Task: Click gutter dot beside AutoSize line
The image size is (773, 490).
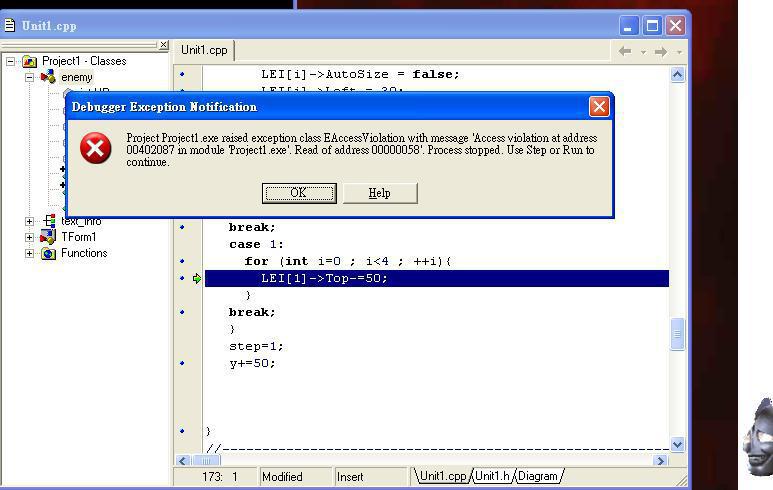Action: click(182, 74)
